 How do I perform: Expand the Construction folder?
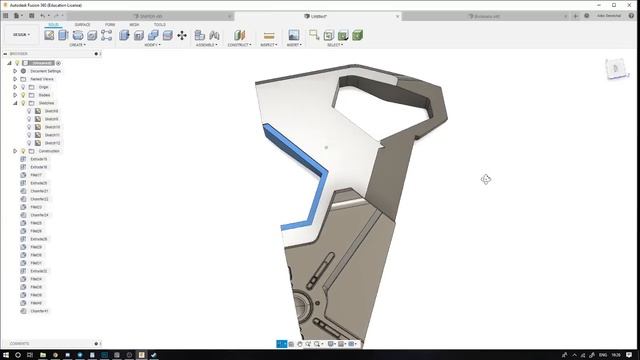[15, 151]
